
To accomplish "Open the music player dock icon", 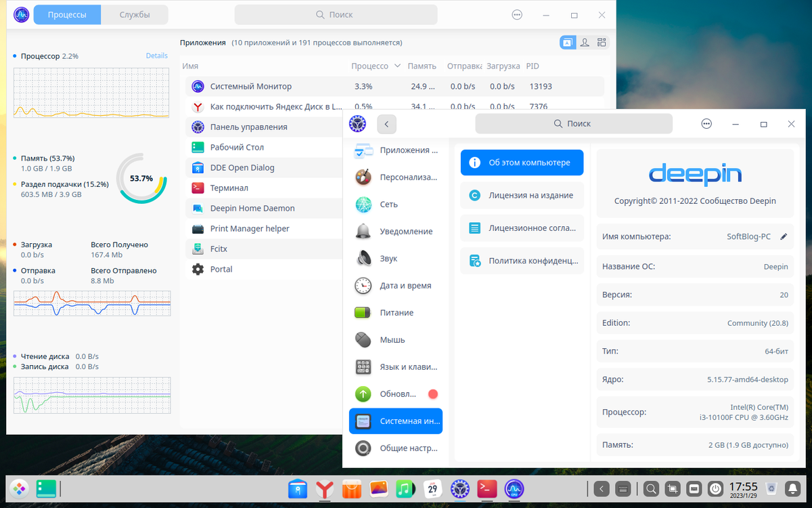I will [406, 488].
